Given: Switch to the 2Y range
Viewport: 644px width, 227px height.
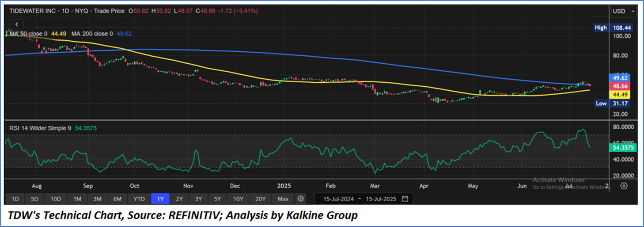Looking at the screenshot, I should pyautogui.click(x=180, y=199).
